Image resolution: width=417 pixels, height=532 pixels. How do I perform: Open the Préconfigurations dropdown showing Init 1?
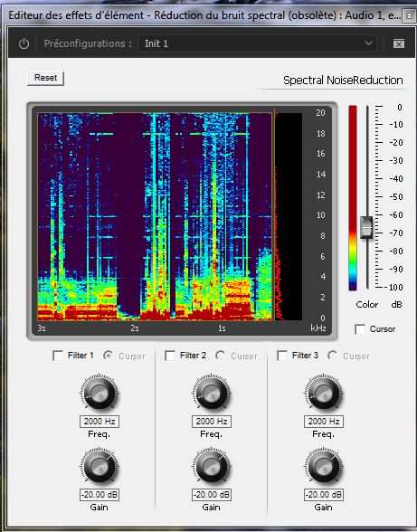click(x=258, y=43)
